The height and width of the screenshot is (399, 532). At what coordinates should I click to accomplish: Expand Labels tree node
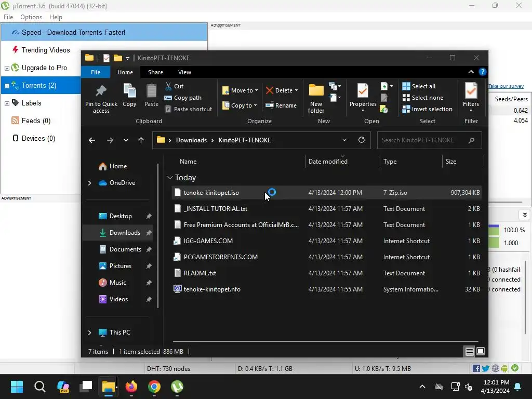pyautogui.click(x=7, y=103)
